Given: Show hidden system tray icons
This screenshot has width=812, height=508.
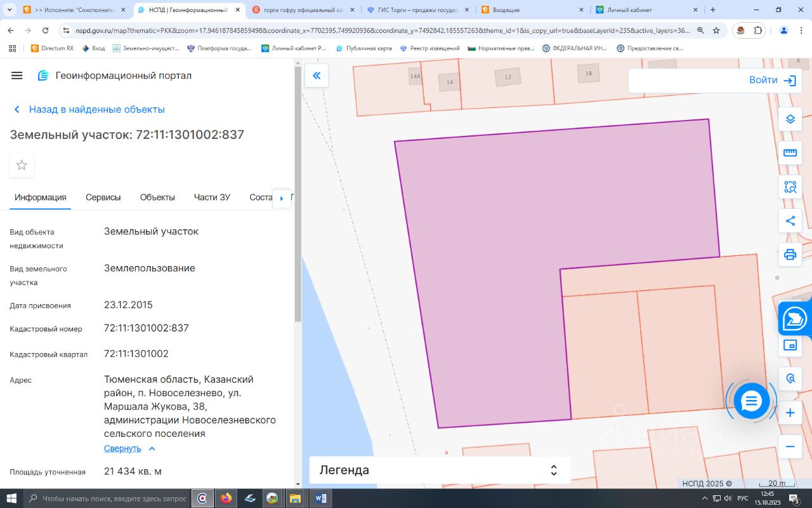Looking at the screenshot, I should pyautogui.click(x=704, y=498).
